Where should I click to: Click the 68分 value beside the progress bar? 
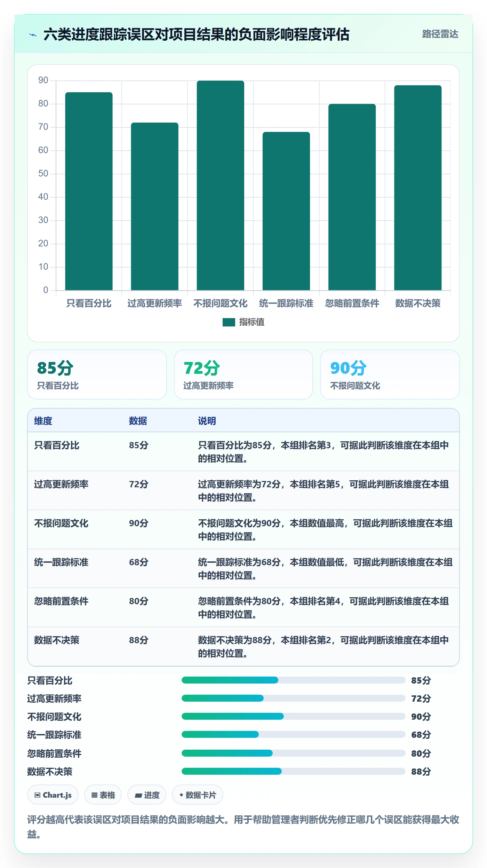click(421, 735)
